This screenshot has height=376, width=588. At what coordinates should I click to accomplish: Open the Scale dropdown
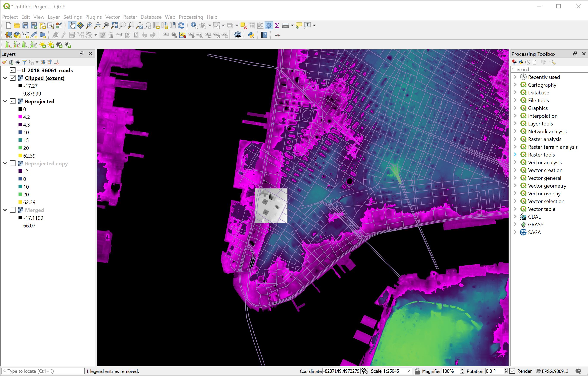(x=409, y=371)
